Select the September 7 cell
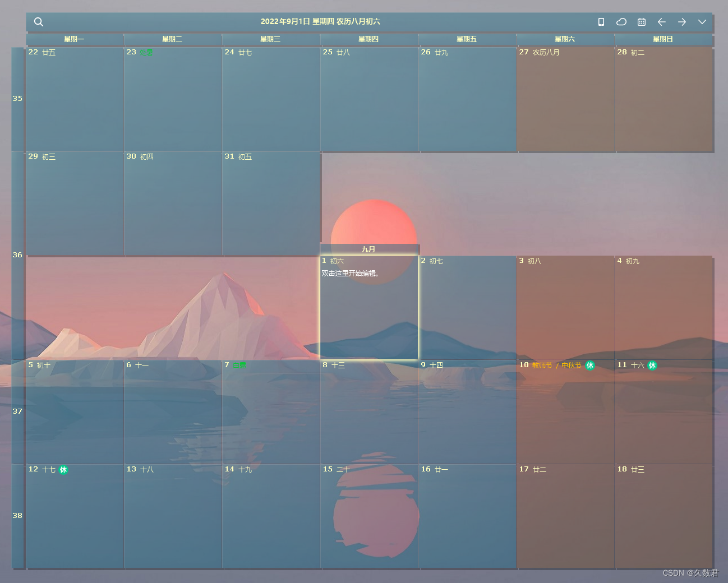Viewport: 728px width, 583px height. [271, 412]
